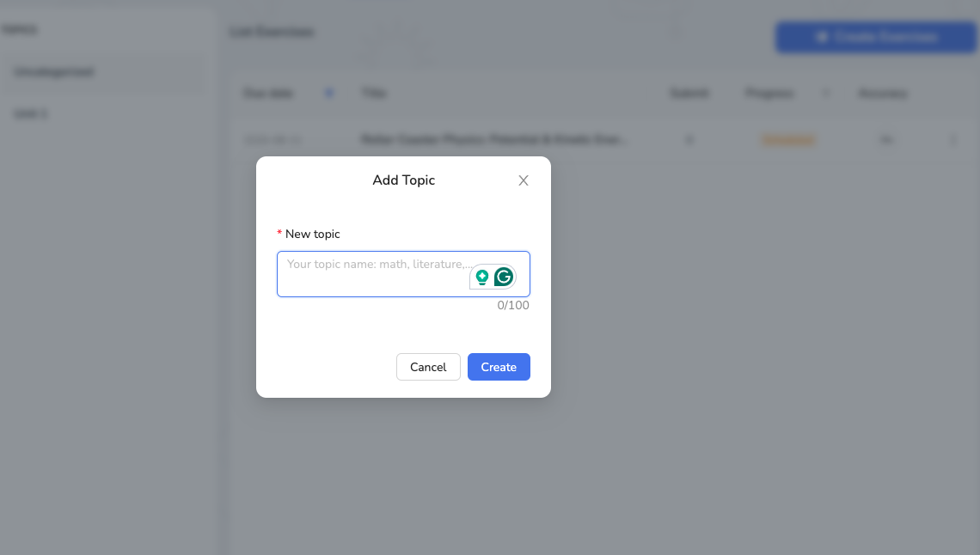Click the Grammarly icon in the topic input
Viewport: 980px width, 555px height.
tap(504, 276)
